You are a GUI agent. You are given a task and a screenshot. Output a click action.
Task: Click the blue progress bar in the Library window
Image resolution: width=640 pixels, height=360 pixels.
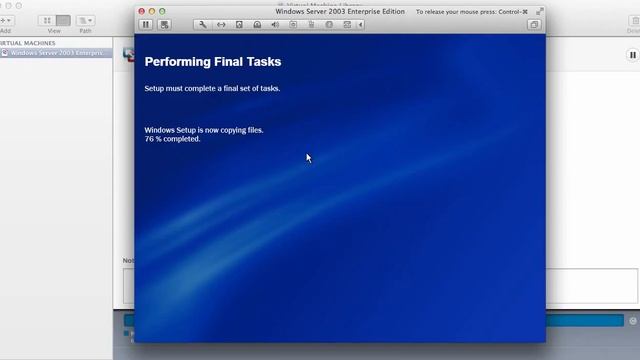click(x=584, y=320)
